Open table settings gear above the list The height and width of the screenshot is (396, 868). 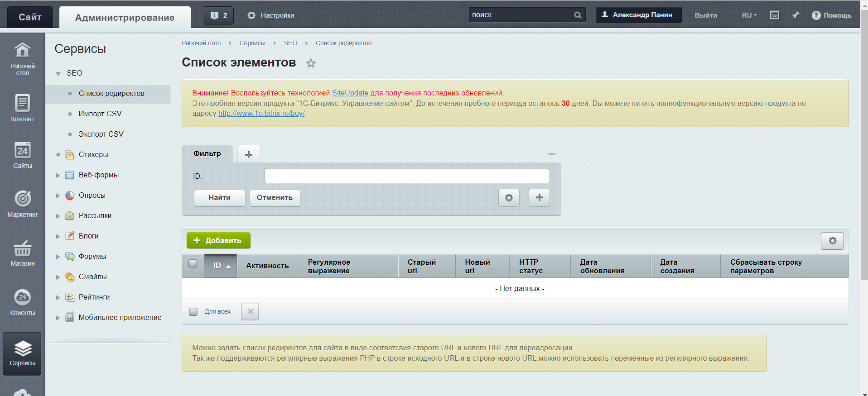pos(832,241)
